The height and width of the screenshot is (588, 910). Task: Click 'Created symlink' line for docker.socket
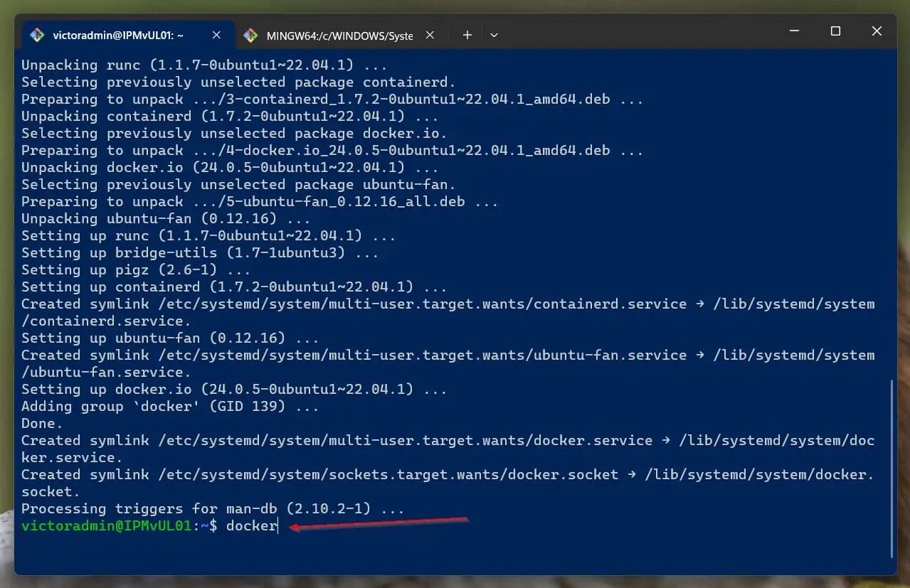pos(448,475)
